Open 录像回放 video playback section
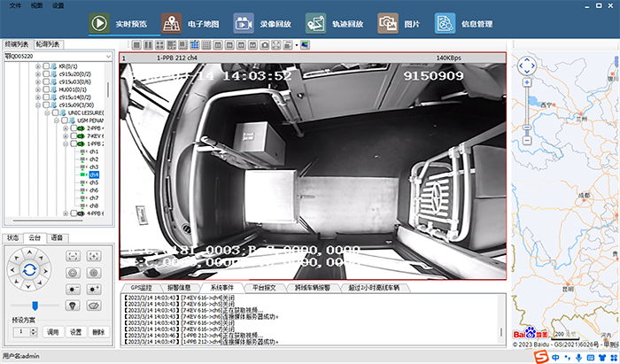The width and height of the screenshot is (620, 364). [x=262, y=24]
